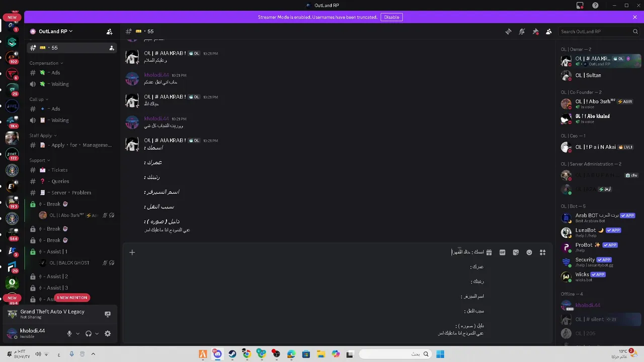
Task: Click OL | # AlAKRAB! author name on last message
Action: click(x=165, y=140)
